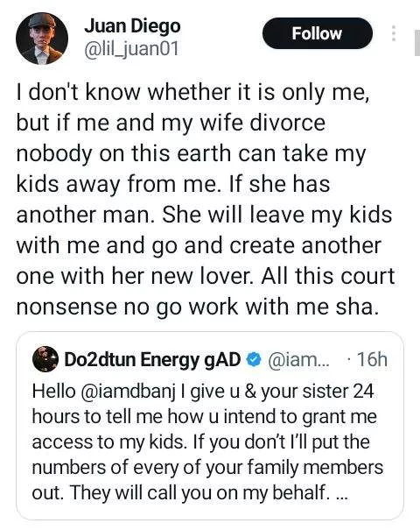Open the Juan Diego display name link
Image resolution: width=420 pixels, height=530 pixels.
132,26
